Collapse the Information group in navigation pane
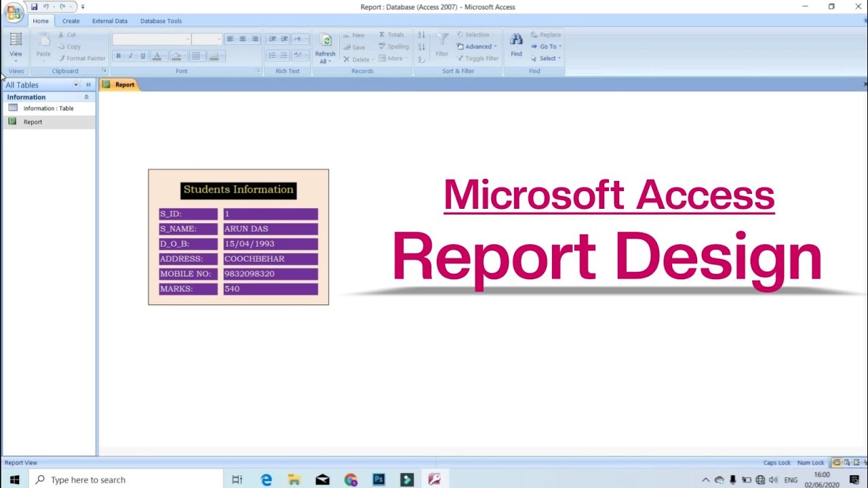Screen dimensions: 868x488 [x=86, y=98]
